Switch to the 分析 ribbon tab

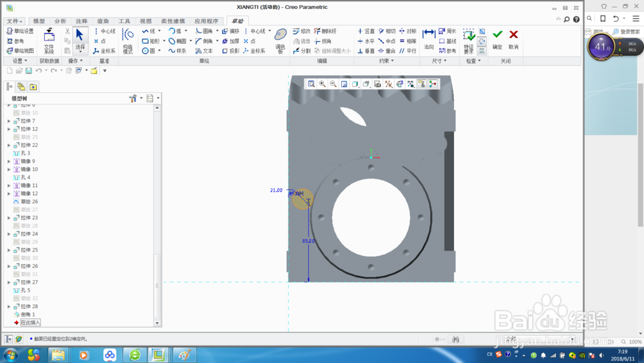(x=61, y=21)
